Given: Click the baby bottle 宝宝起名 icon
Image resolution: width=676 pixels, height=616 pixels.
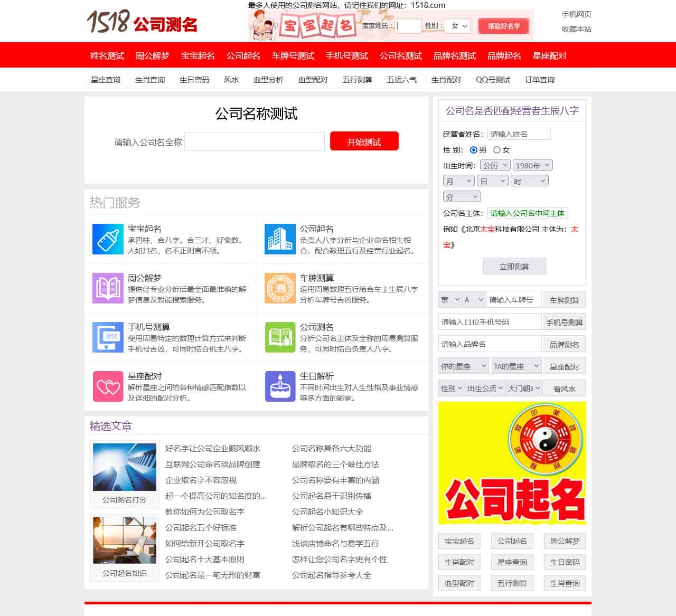Looking at the screenshot, I should (x=108, y=239).
